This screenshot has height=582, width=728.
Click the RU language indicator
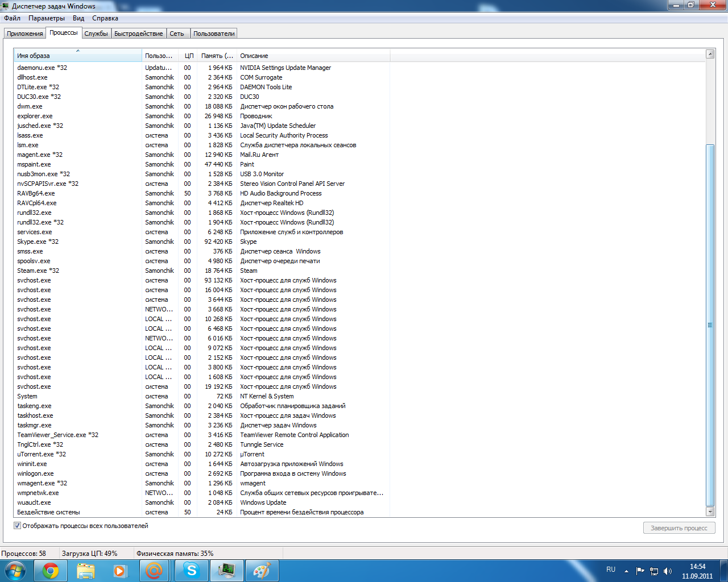point(611,569)
